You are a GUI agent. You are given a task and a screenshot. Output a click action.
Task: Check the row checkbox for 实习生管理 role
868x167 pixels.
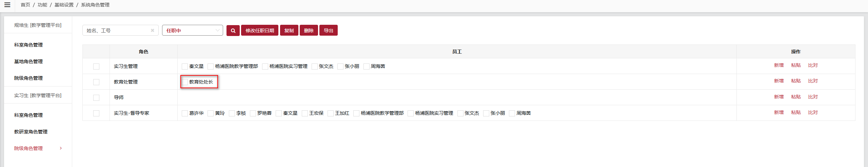coord(96,66)
